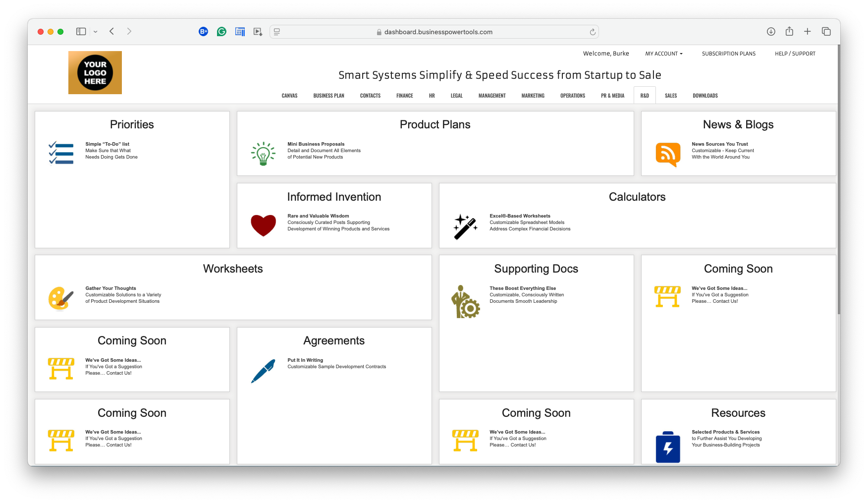Click the Grammarly icon in the toolbar

pyautogui.click(x=221, y=31)
